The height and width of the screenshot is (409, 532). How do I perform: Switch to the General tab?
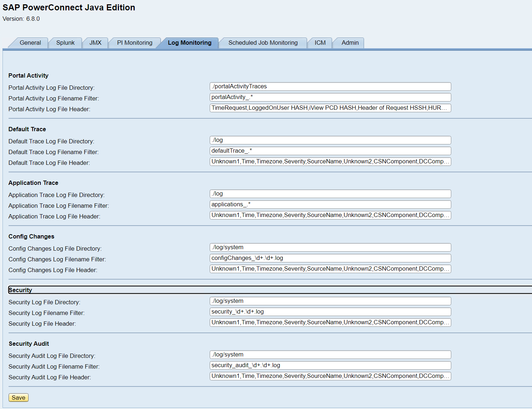click(x=30, y=43)
